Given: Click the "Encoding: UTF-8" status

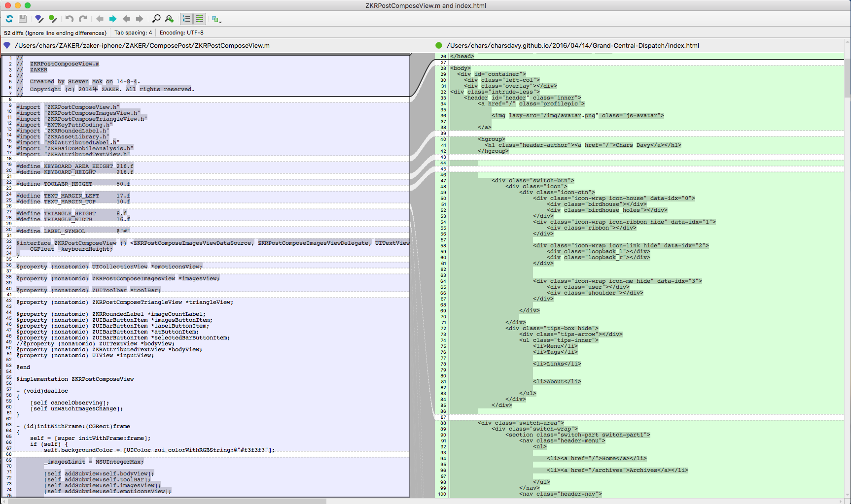Looking at the screenshot, I should [x=181, y=33].
